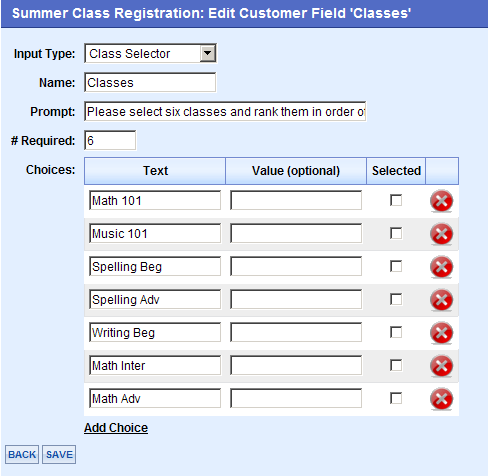The image size is (488, 476).
Task: Delete the Math 101 choice row
Action: [x=441, y=201]
